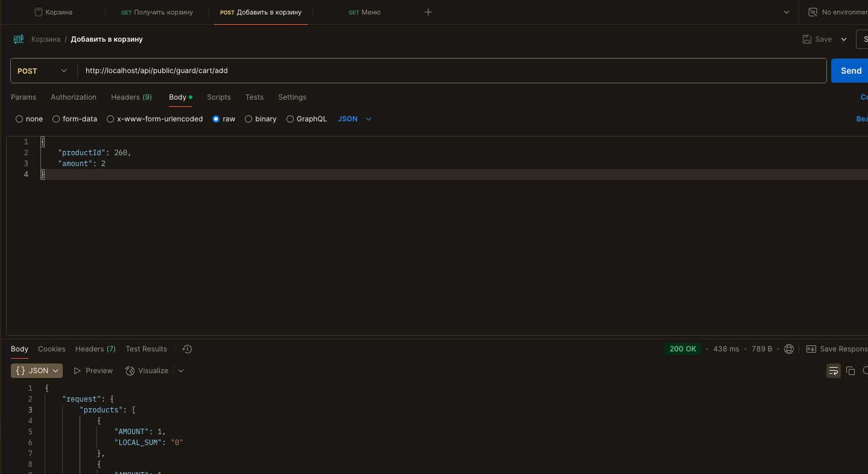Select the GraphQL body type
This screenshot has width=868, height=474.
(306, 119)
